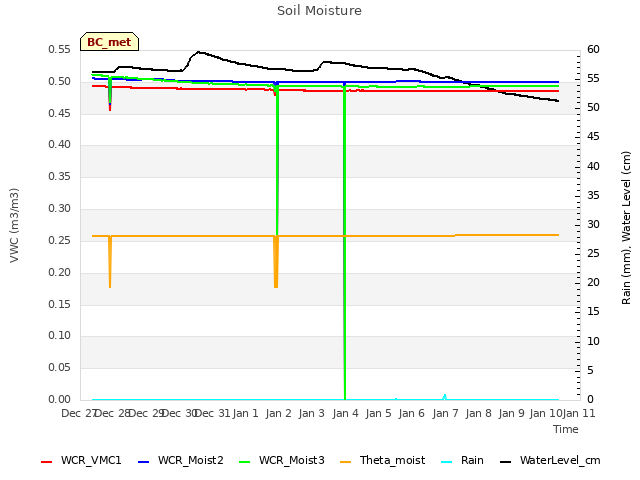The image size is (640, 480).
Task: Click the orange Theta_moist dip at Jan 2
Action: coord(276,262)
